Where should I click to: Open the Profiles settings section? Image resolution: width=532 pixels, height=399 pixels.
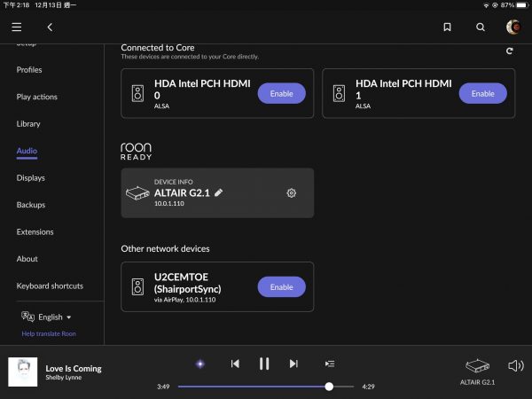pyautogui.click(x=29, y=69)
